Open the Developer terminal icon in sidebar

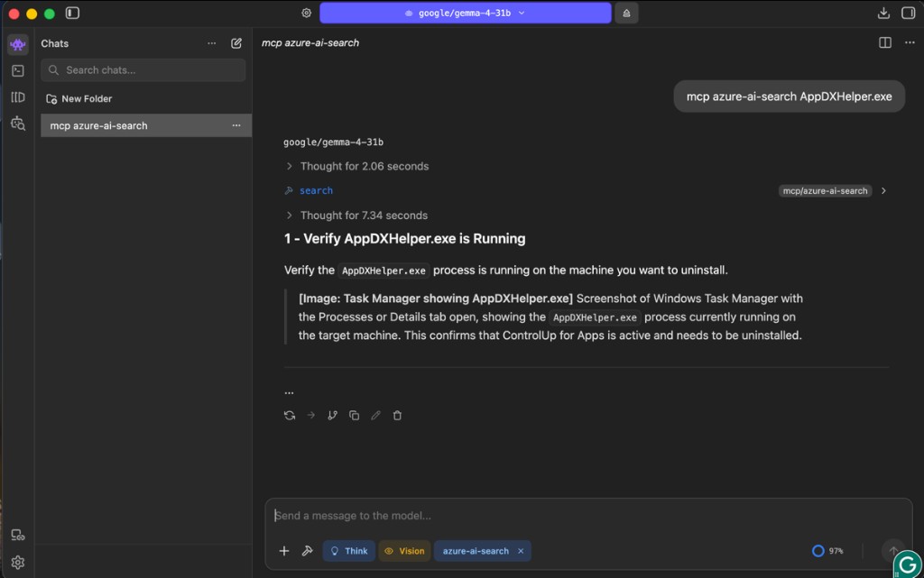18,70
